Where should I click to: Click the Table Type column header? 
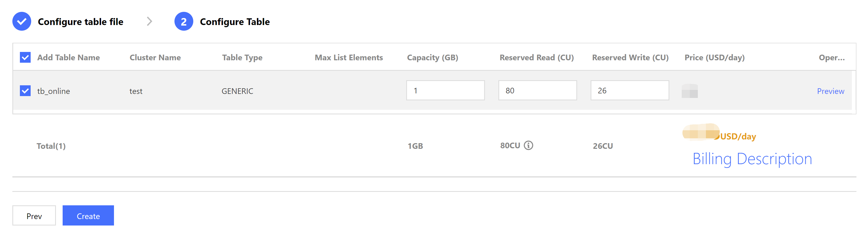click(x=242, y=58)
